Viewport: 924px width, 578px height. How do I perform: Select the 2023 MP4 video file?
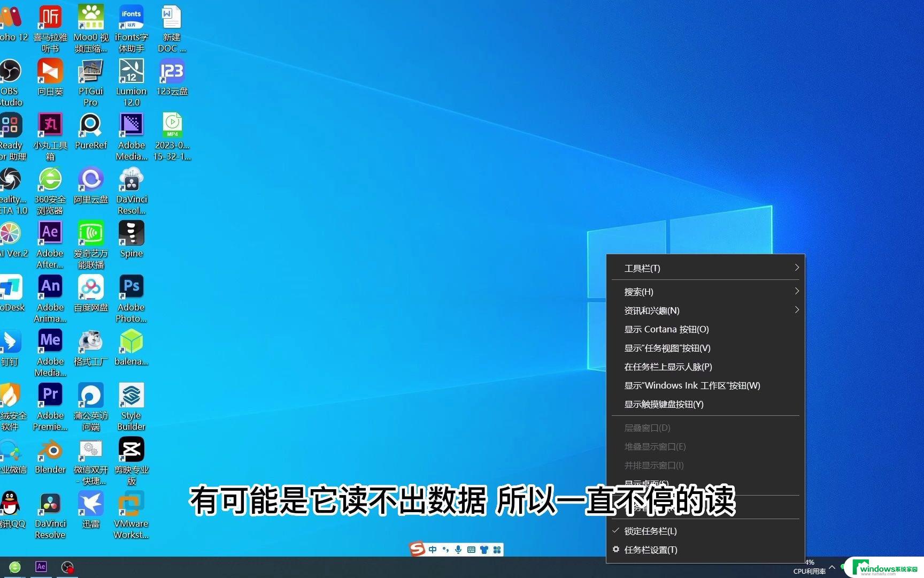pos(172,137)
